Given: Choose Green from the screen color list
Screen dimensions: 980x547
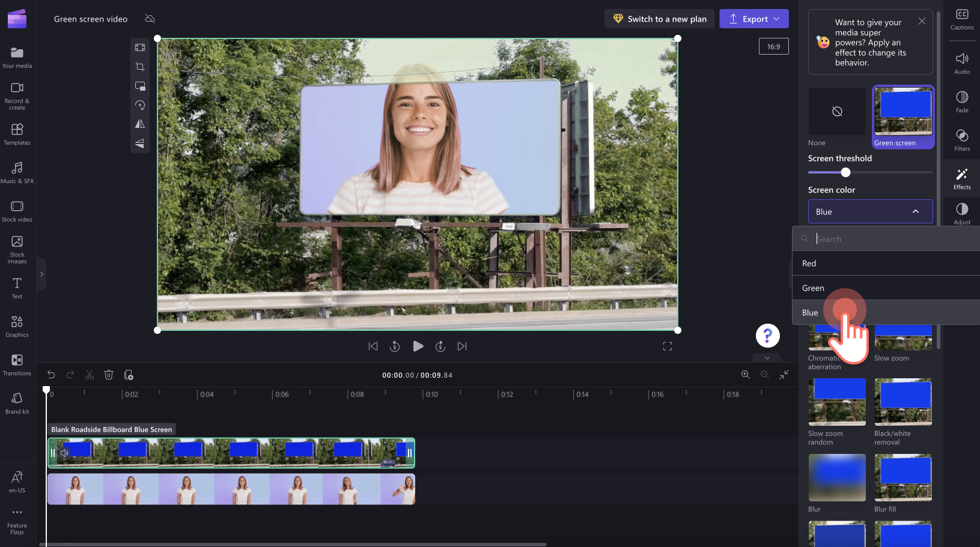Looking at the screenshot, I should [x=813, y=288].
